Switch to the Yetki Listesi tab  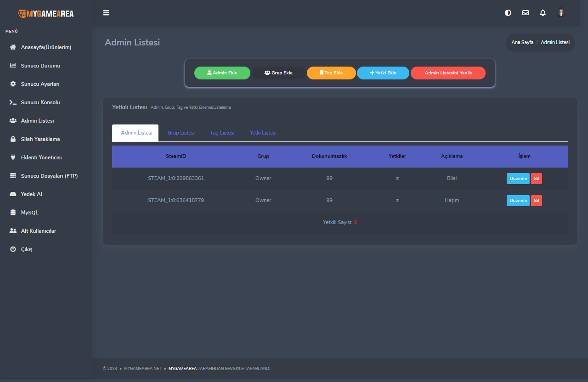(x=263, y=133)
